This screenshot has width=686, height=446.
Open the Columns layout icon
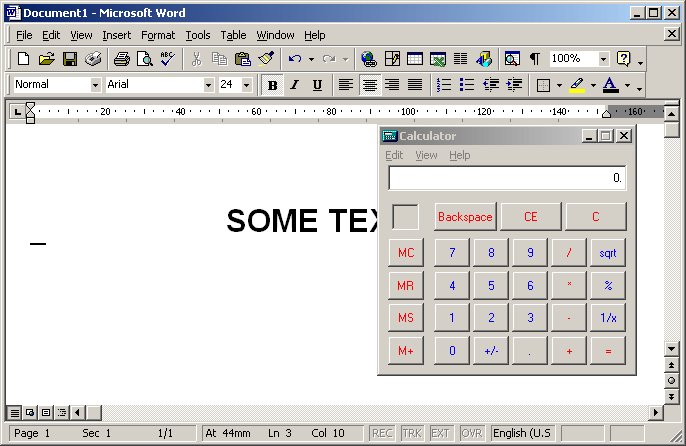pyautogui.click(x=460, y=59)
